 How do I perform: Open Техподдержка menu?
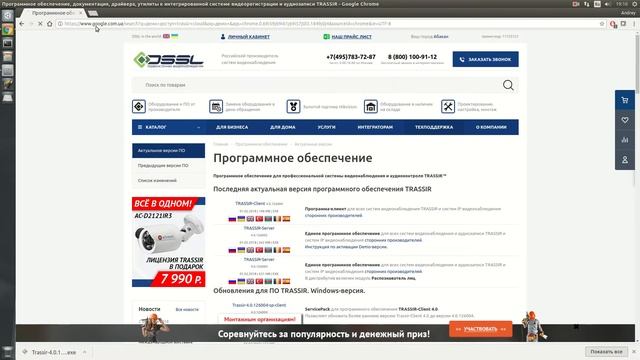point(434,127)
